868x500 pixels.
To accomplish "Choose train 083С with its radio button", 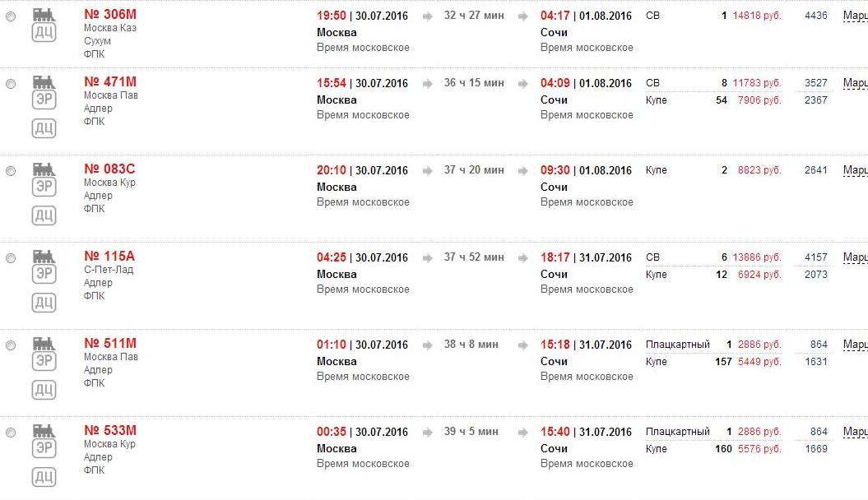I will pos(11,171).
